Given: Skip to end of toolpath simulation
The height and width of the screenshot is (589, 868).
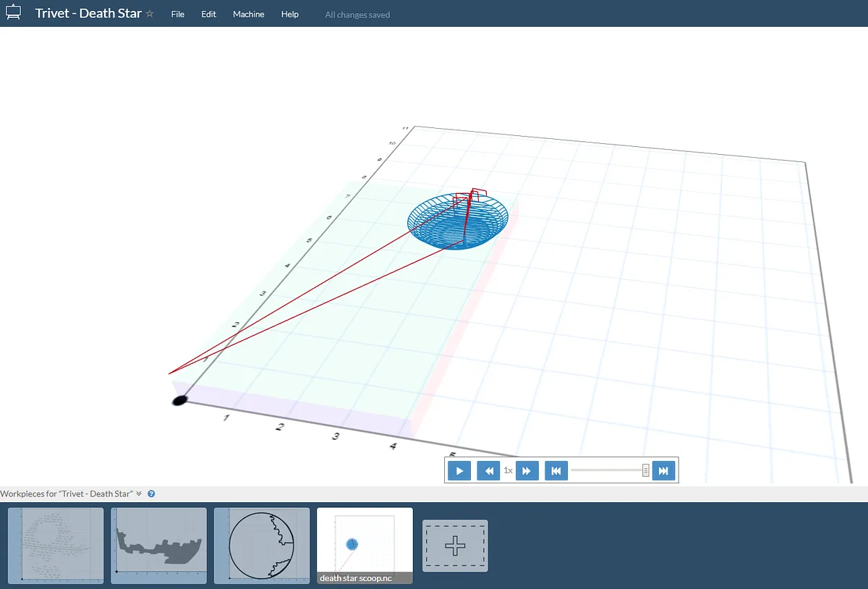Looking at the screenshot, I should (x=663, y=470).
